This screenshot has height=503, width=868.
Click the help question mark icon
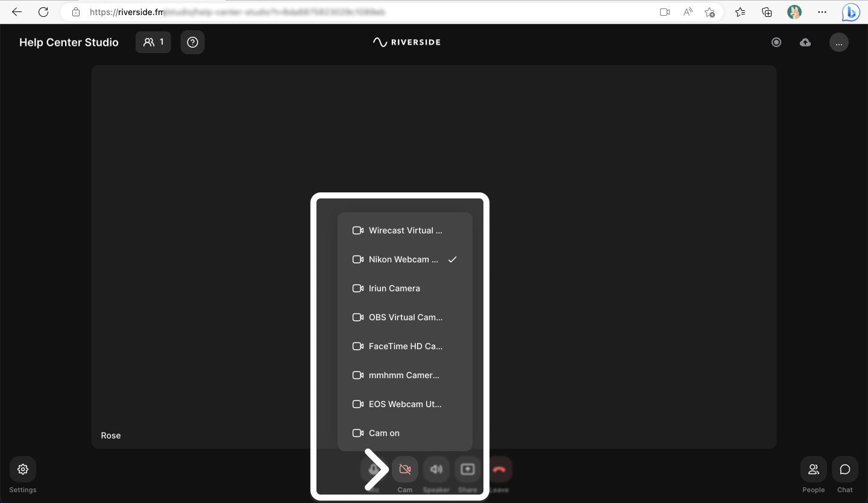point(192,42)
